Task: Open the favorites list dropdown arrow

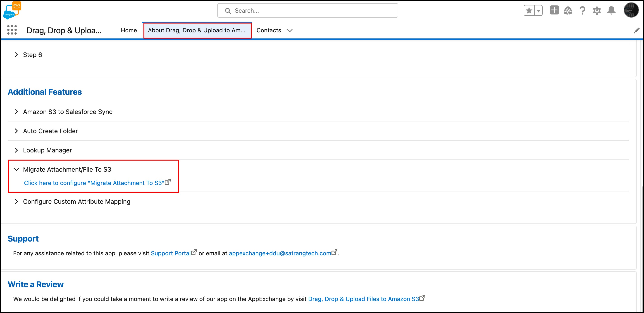Action: coord(539,11)
